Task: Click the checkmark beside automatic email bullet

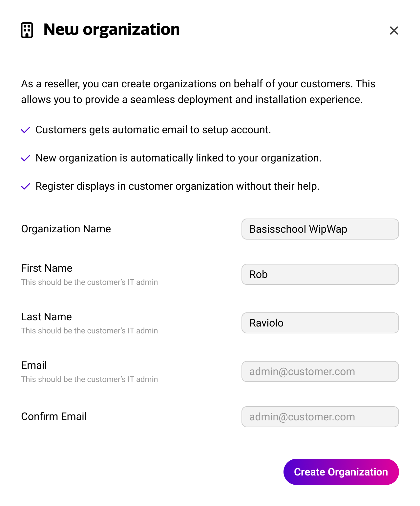Action: click(26, 130)
